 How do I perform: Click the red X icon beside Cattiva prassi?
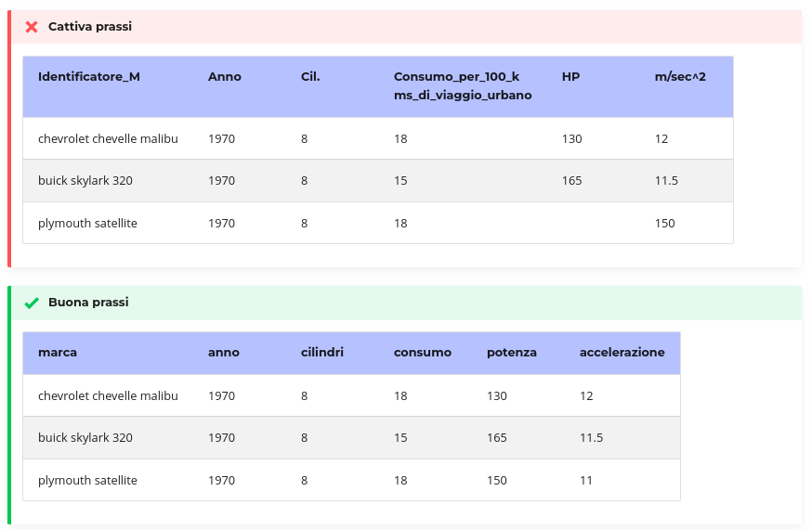click(32, 27)
